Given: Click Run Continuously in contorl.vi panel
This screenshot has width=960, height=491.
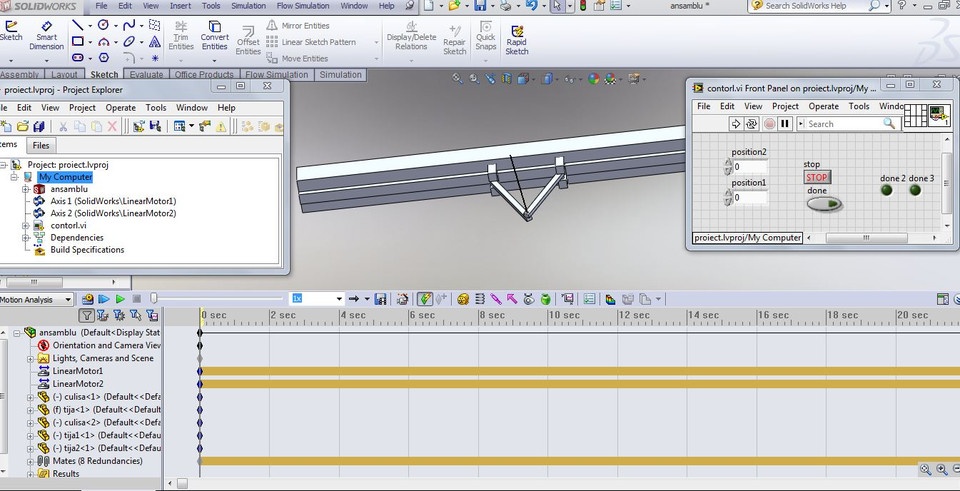Looking at the screenshot, I should coord(751,124).
